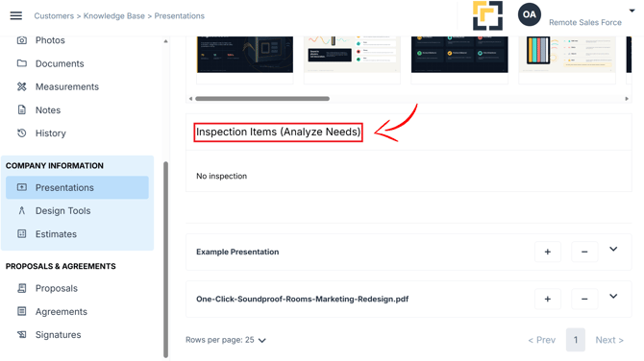Screen dimensions: 644x361
Task: Open Notes from the sidebar
Action: (x=48, y=110)
